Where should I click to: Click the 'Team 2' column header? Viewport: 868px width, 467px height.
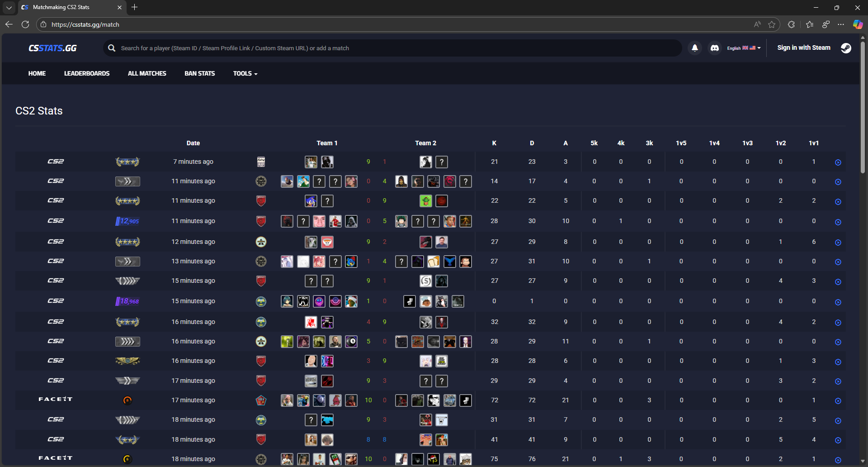coord(425,143)
